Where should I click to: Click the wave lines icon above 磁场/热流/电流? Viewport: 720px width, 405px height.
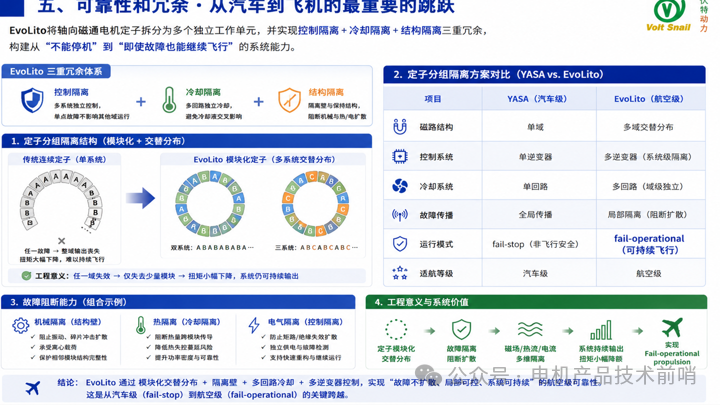point(530,329)
